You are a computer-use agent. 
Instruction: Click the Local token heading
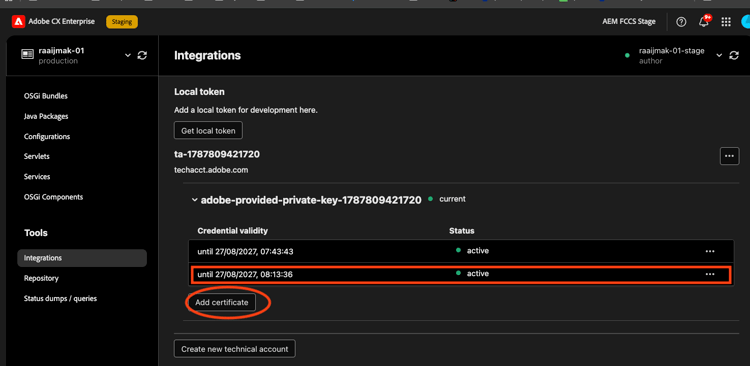pos(199,91)
